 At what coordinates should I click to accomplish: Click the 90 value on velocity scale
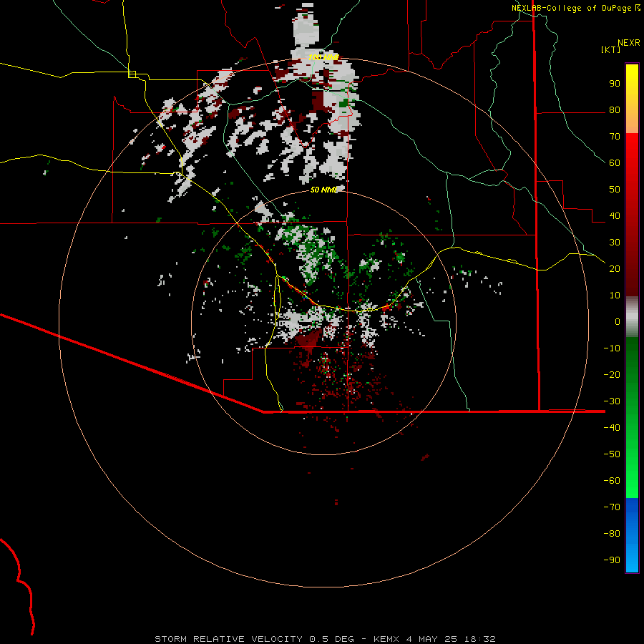pos(615,84)
